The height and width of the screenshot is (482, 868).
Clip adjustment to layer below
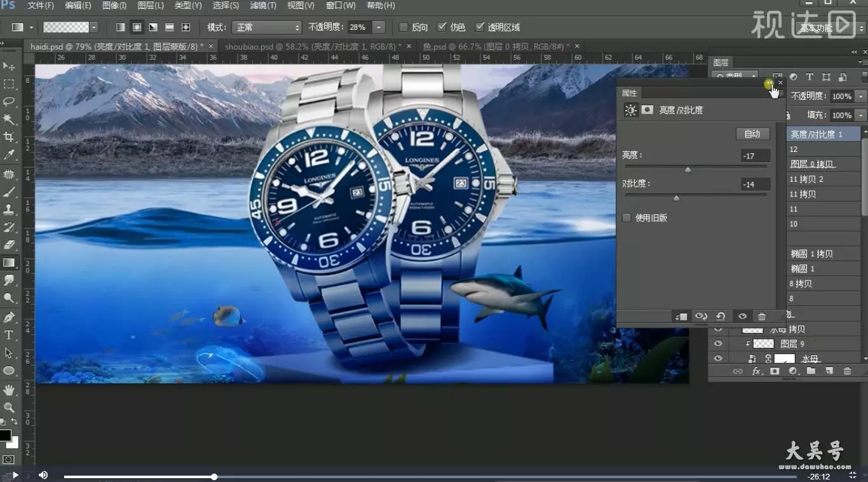coord(681,316)
